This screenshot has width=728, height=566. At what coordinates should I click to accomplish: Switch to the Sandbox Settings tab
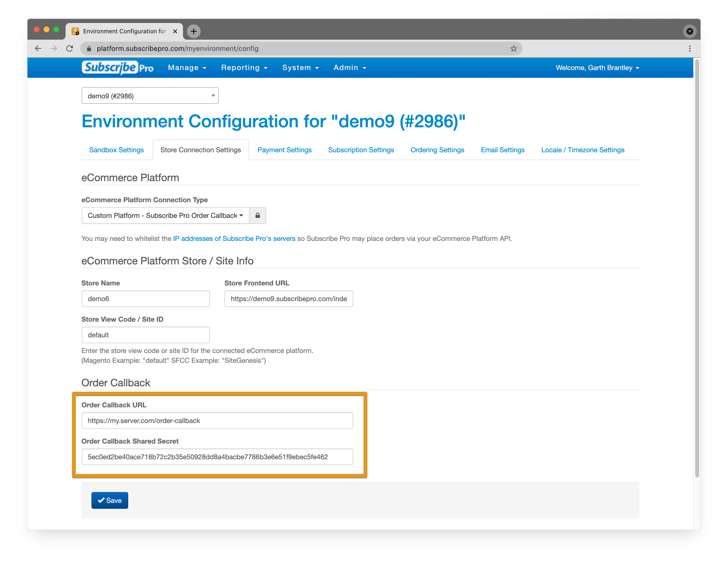(116, 150)
